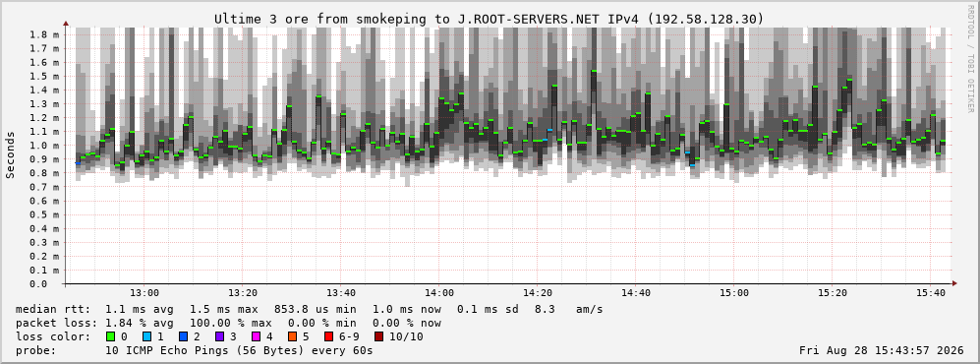
Task: Click the magenta loss color 4 swatch
Action: [x=256, y=336]
